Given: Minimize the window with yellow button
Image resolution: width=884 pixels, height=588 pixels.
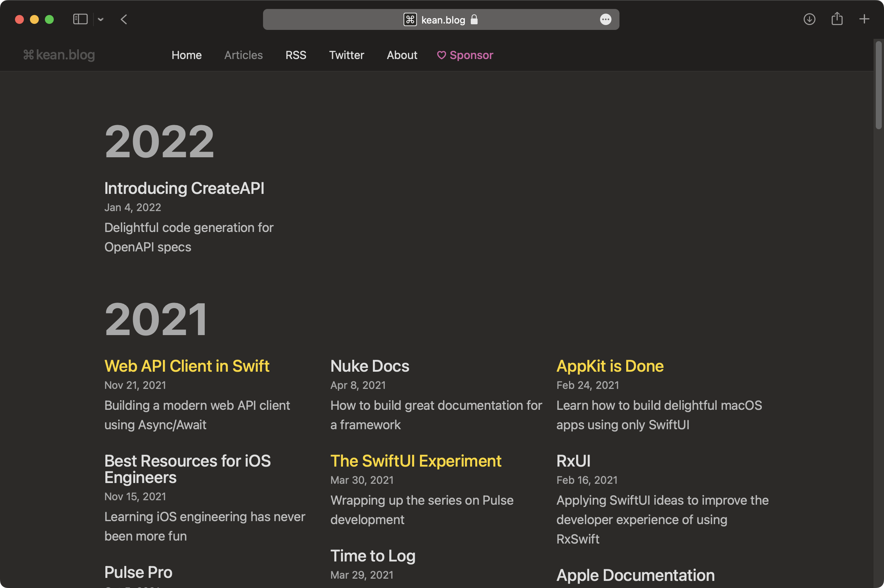Looking at the screenshot, I should coord(34,19).
